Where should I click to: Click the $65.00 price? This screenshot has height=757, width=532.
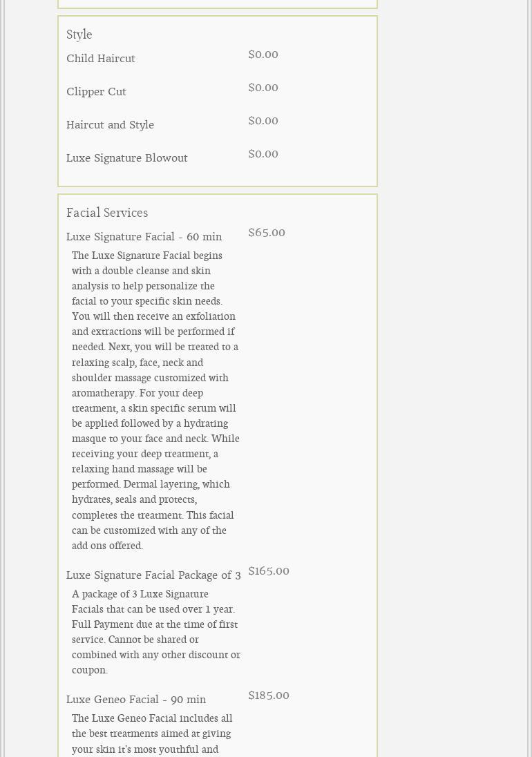click(x=267, y=233)
